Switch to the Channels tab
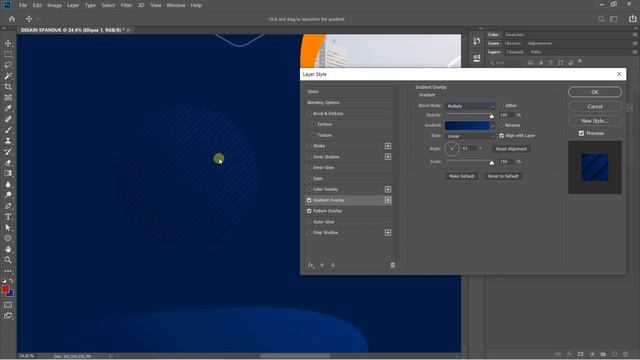 [515, 52]
